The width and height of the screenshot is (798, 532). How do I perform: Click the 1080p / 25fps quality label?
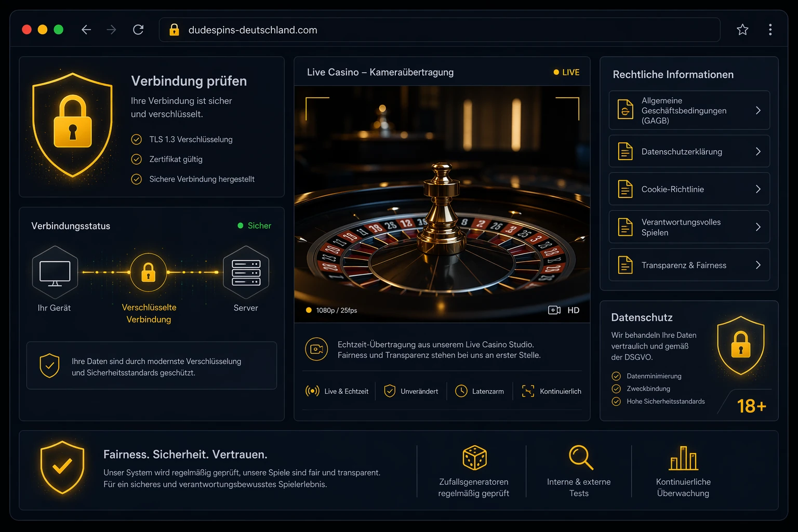click(x=331, y=310)
